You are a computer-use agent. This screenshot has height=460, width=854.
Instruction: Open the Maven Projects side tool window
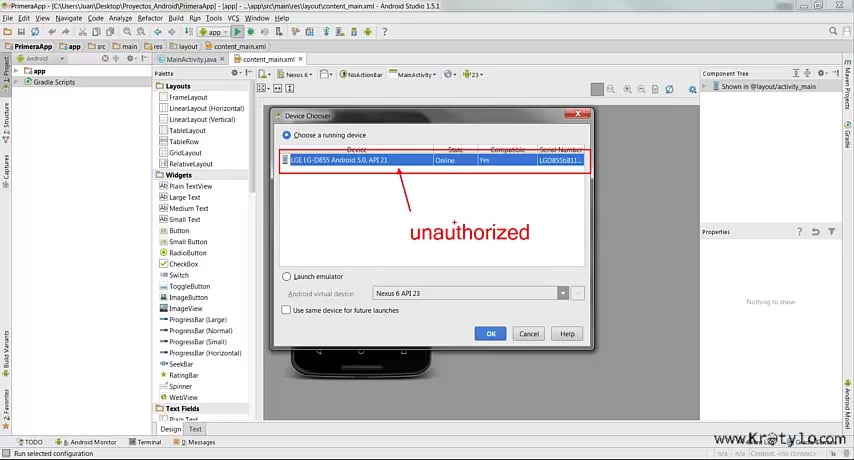point(847,84)
